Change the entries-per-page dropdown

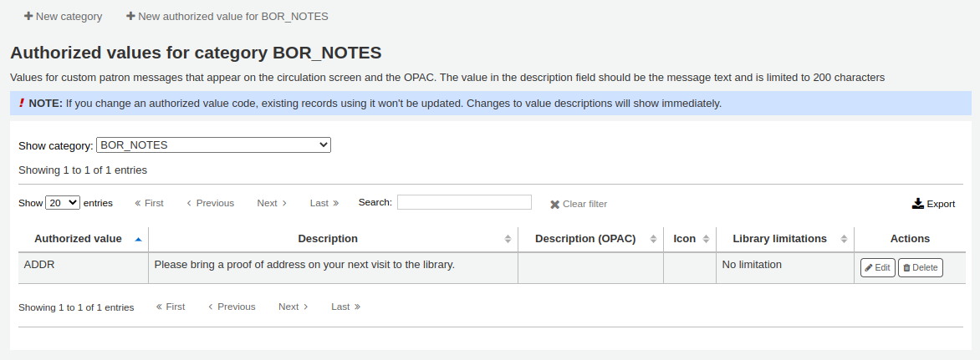pos(63,203)
